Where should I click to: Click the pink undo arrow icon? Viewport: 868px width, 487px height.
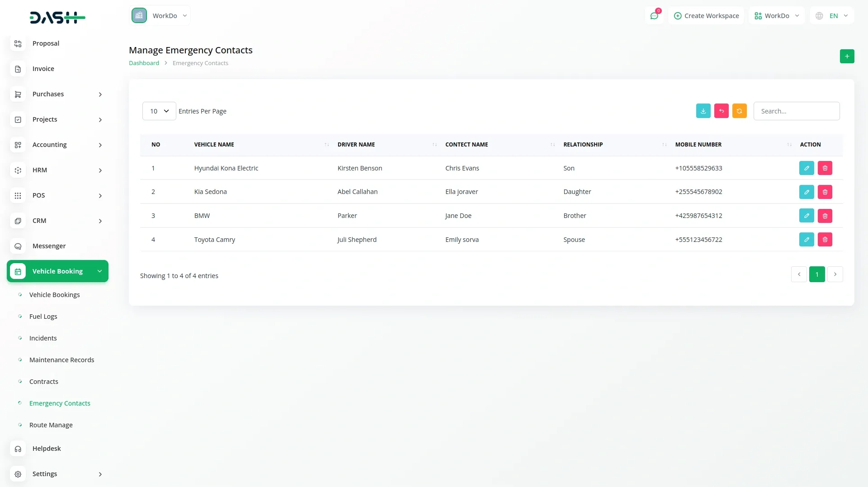click(x=721, y=111)
